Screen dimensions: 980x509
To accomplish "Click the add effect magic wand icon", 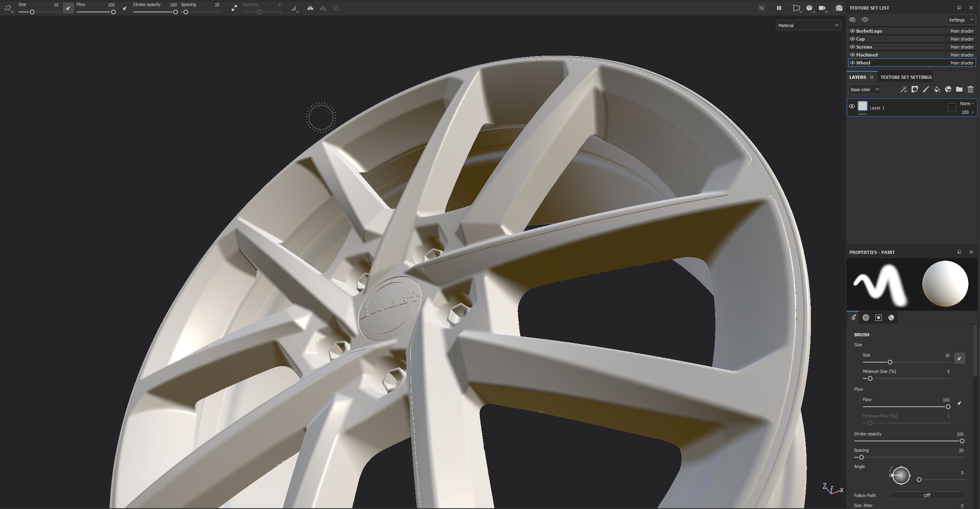I will 903,90.
